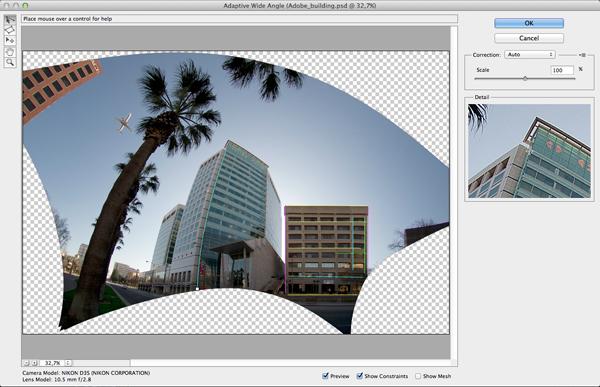Adjust the Scale slider handle
Image resolution: width=600 pixels, height=387 pixels.
click(x=525, y=78)
